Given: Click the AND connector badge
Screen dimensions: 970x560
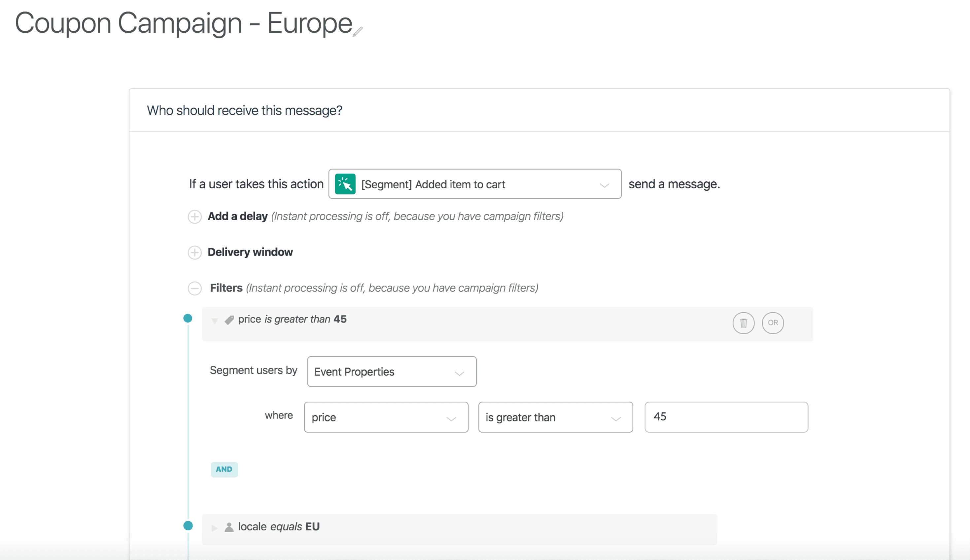Looking at the screenshot, I should (224, 470).
